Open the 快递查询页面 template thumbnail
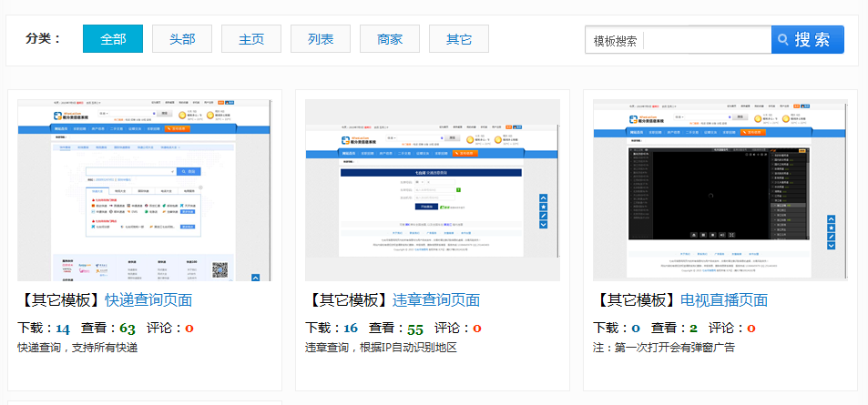The image size is (868, 405). pos(145,189)
